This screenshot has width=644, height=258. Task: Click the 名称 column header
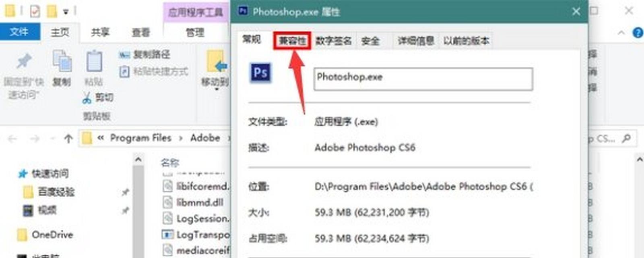[169, 162]
